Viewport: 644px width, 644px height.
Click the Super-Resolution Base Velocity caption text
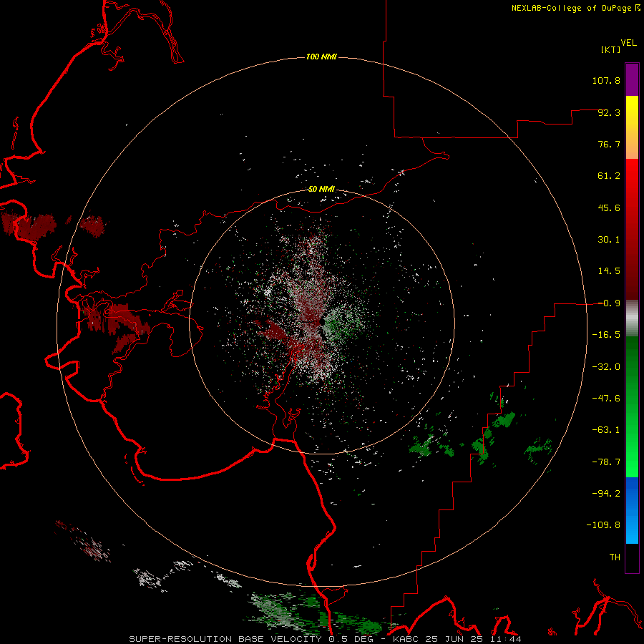click(x=326, y=639)
